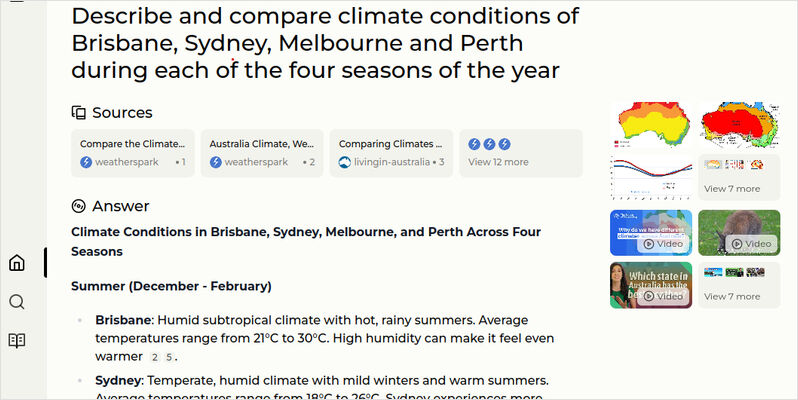The image size is (798, 400).
Task: Click the Sources stack icon
Action: [78, 112]
